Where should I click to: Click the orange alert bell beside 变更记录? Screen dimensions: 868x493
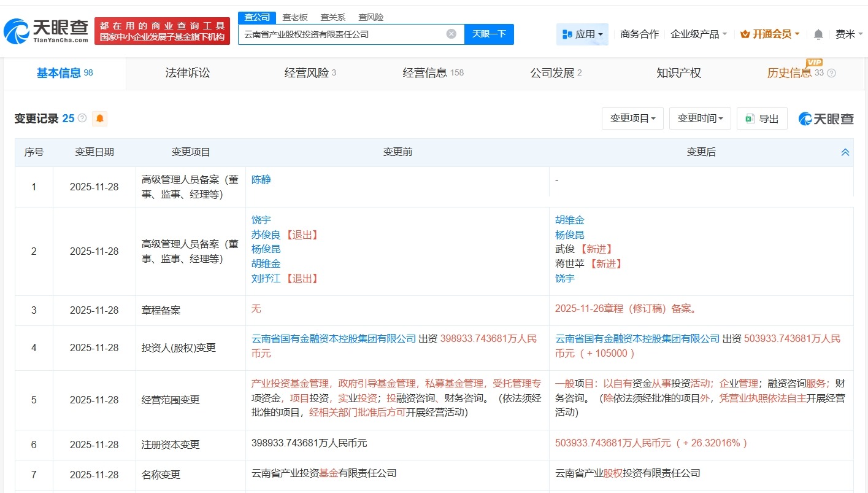pos(99,118)
